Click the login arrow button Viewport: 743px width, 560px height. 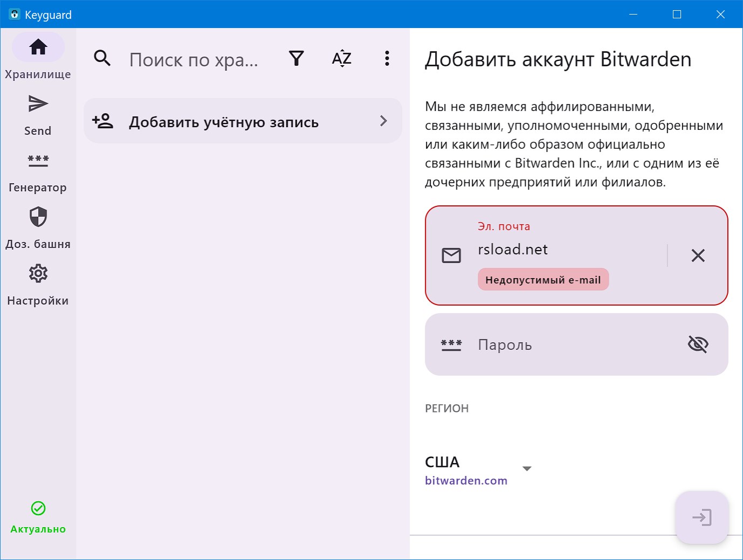701,517
